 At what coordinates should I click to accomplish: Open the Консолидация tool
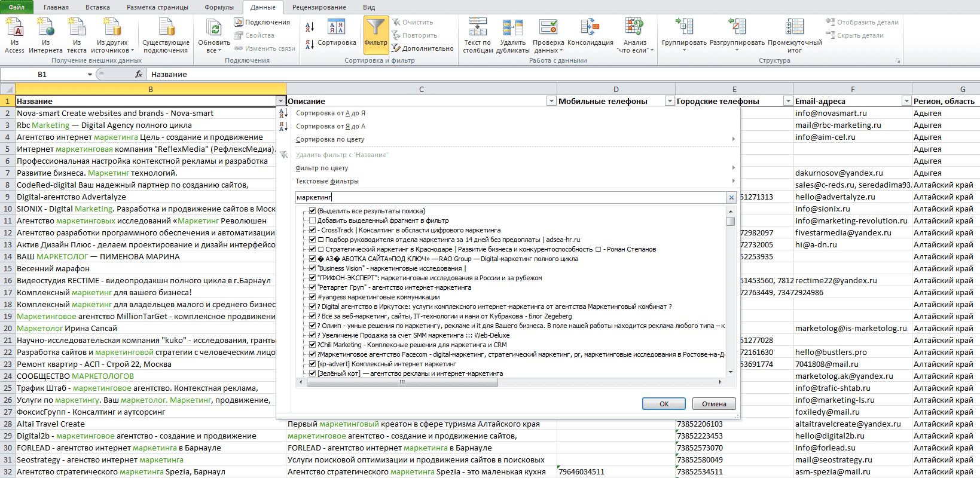(590, 27)
